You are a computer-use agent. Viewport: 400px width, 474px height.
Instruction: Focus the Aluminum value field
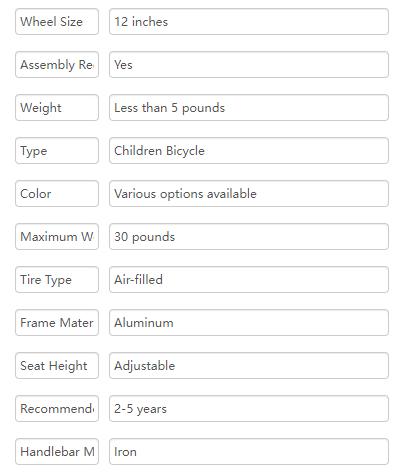(x=249, y=323)
